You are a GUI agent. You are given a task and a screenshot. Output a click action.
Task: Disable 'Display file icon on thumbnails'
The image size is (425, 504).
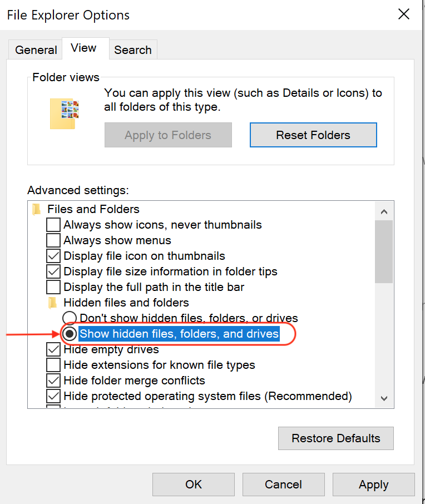coord(53,256)
